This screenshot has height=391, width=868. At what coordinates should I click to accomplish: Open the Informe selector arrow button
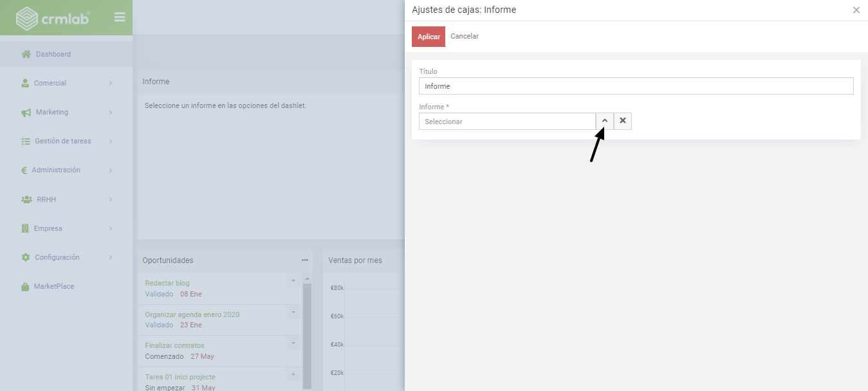(605, 121)
